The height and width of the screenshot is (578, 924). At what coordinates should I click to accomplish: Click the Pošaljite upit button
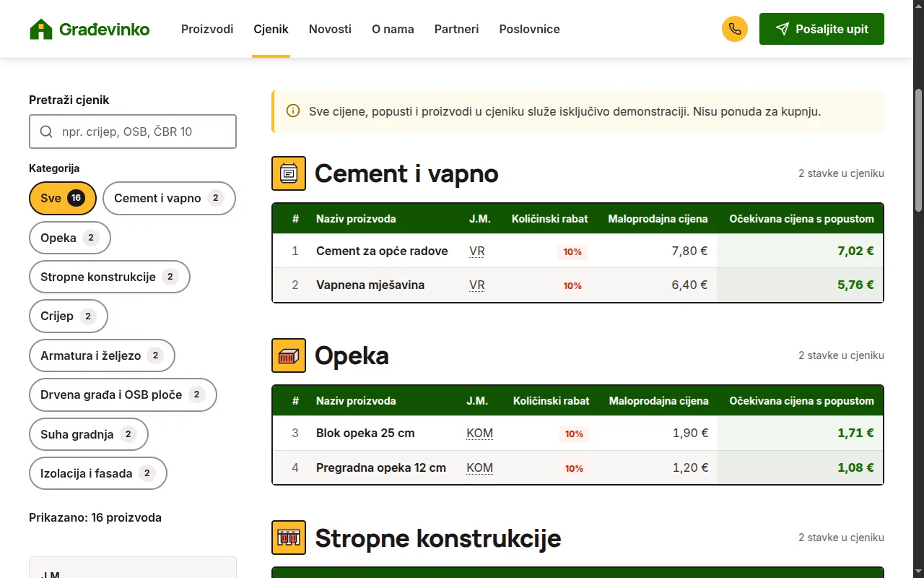(821, 29)
